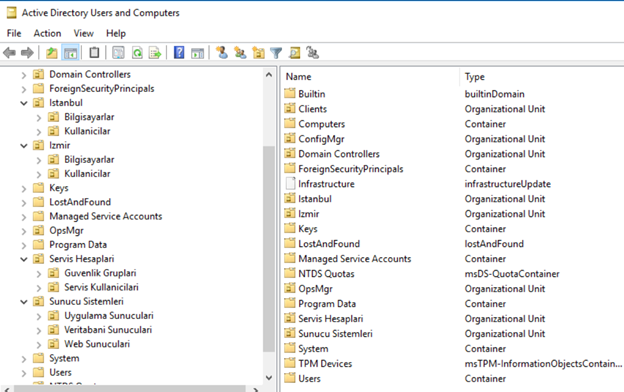Refresh the view with the toolbar icon
Image resolution: width=624 pixels, height=392 pixels.
(x=137, y=53)
